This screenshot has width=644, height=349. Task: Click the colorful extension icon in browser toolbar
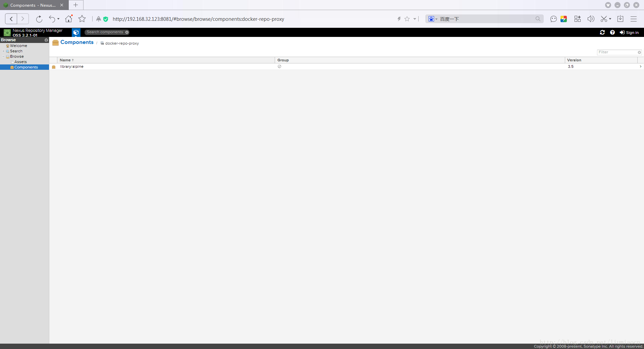563,19
